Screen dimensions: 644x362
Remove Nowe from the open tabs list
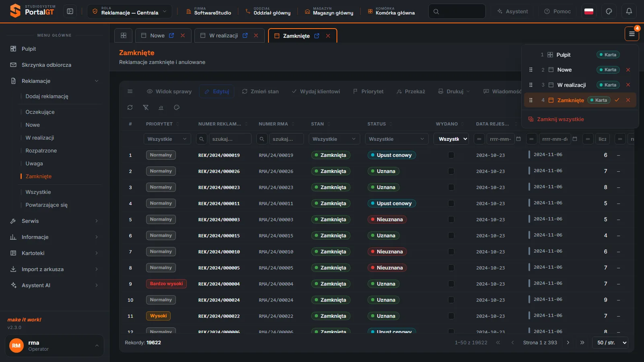pyautogui.click(x=628, y=70)
